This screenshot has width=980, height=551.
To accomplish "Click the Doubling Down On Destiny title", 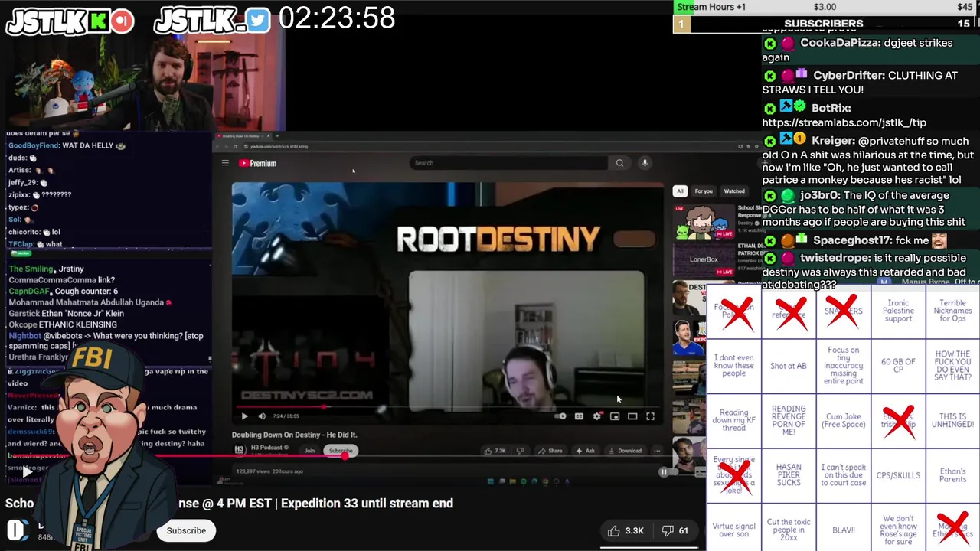I will (x=295, y=435).
